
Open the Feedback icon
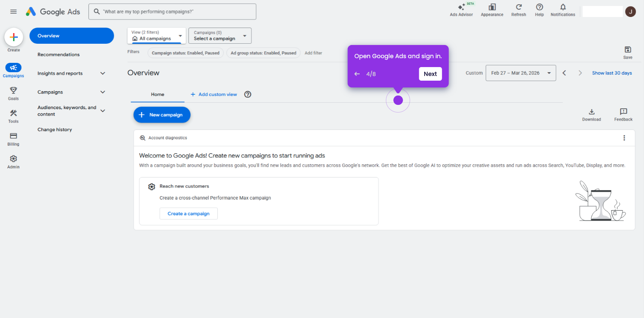[x=623, y=112]
